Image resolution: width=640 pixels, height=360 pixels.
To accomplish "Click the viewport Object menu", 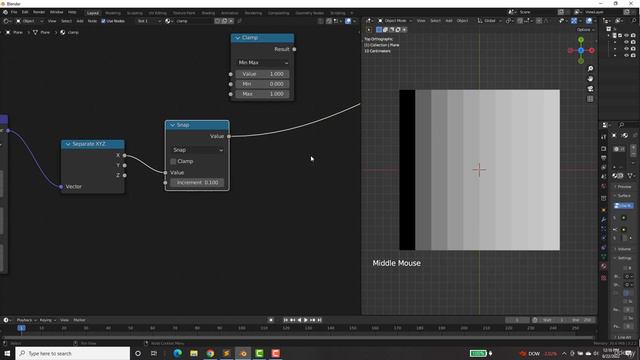I will (462, 21).
